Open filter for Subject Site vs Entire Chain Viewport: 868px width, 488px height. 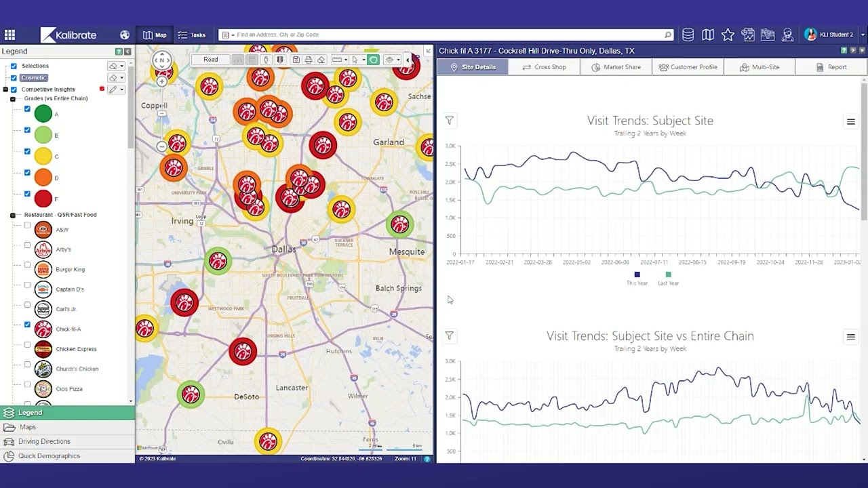(449, 336)
